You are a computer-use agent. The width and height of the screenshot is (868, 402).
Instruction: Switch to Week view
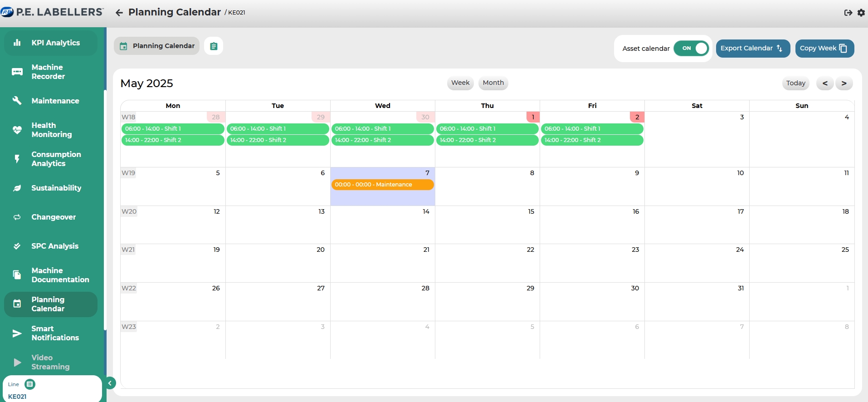460,83
